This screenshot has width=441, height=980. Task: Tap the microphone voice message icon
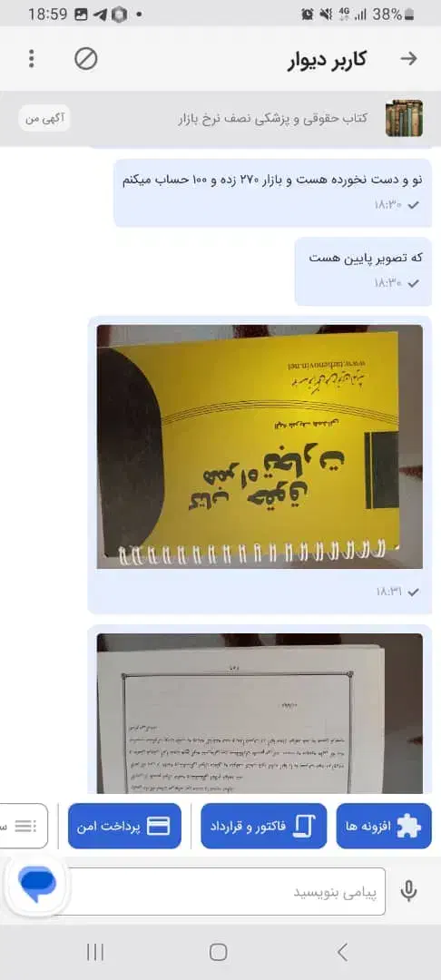pyautogui.click(x=408, y=891)
